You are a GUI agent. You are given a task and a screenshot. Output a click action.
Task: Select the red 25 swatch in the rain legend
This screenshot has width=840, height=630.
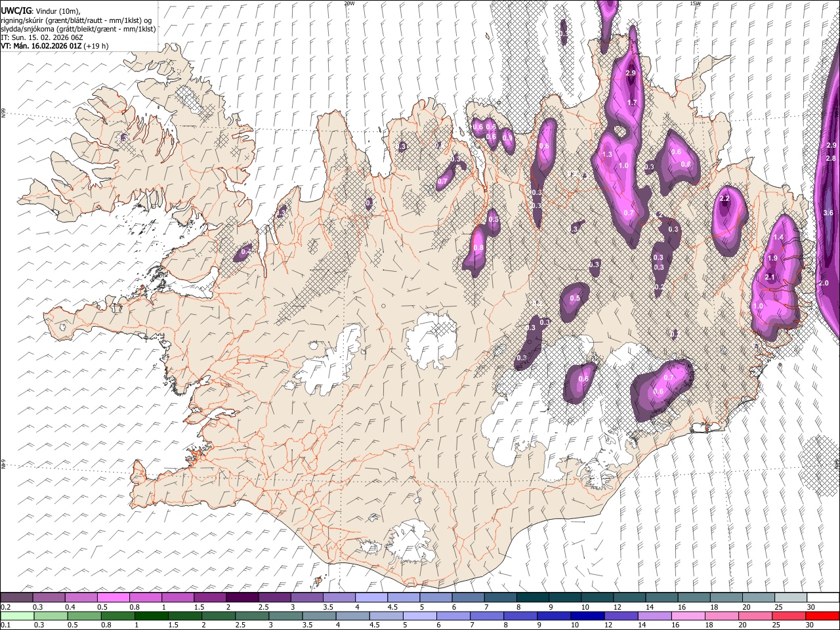pyautogui.click(x=788, y=616)
